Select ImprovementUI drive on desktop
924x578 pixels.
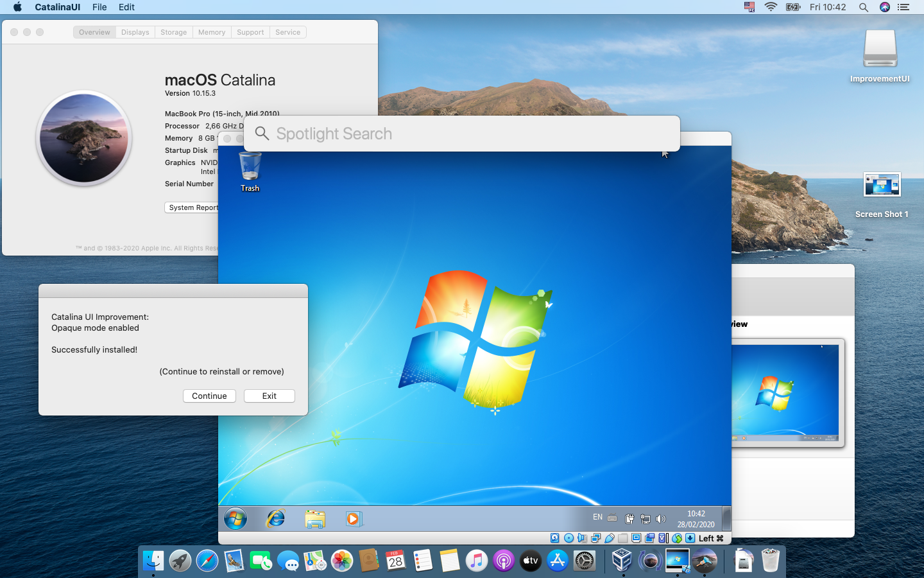click(x=880, y=57)
